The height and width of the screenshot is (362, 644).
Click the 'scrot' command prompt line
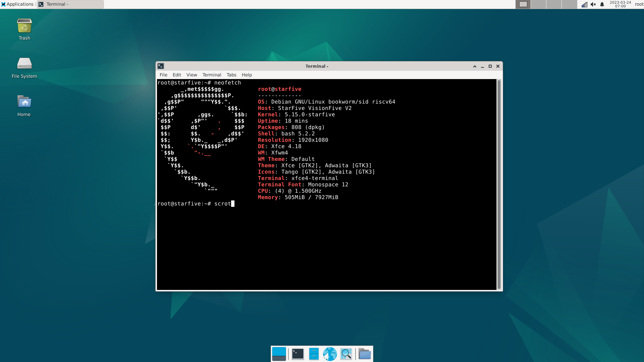[196, 204]
